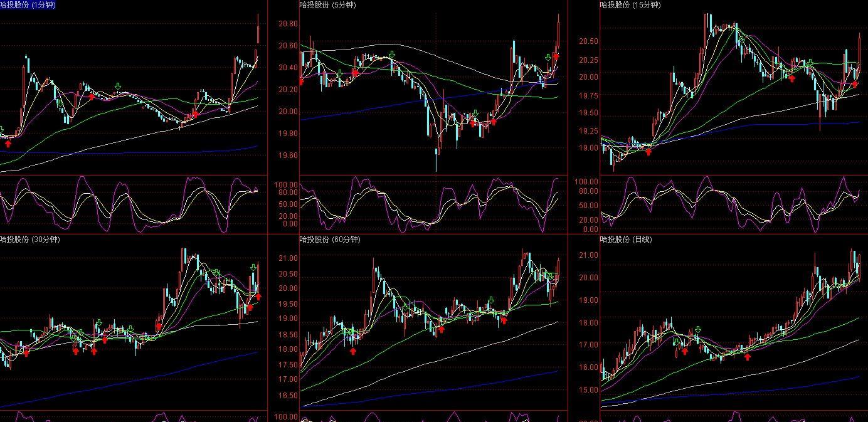Click 16.00 on the daily price axis
The image size is (868, 422).
[588, 367]
